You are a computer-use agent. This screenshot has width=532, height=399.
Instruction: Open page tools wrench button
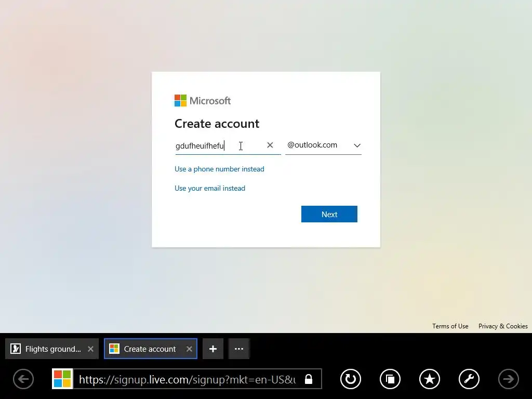point(469,379)
